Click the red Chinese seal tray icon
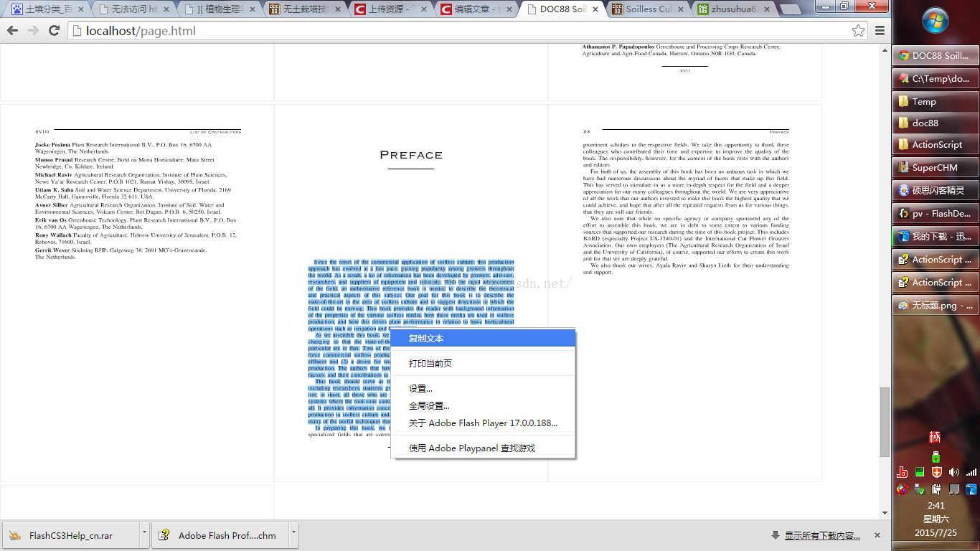 pyautogui.click(x=934, y=437)
